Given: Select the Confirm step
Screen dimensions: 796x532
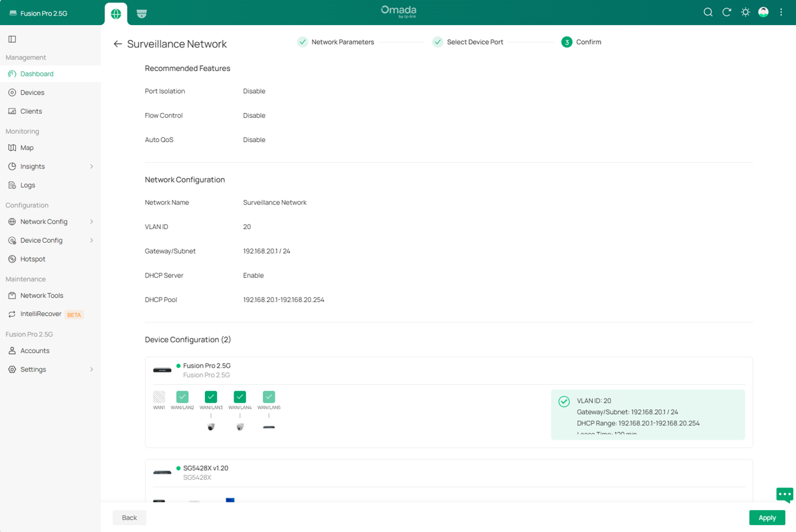Looking at the screenshot, I should click(581, 42).
